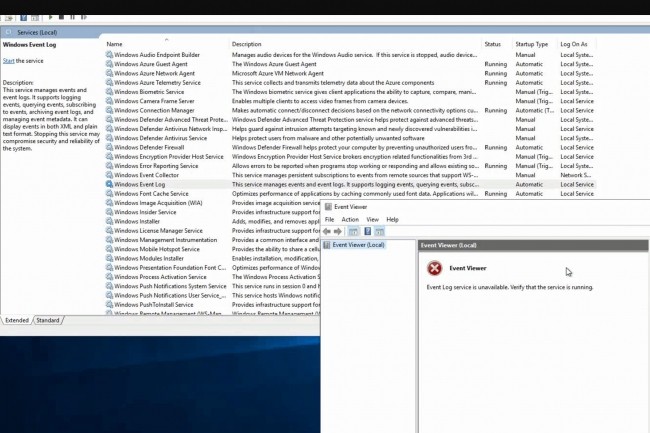Select Windows Process Activation Service row
This screenshot has width=650, height=433.
click(x=213, y=277)
